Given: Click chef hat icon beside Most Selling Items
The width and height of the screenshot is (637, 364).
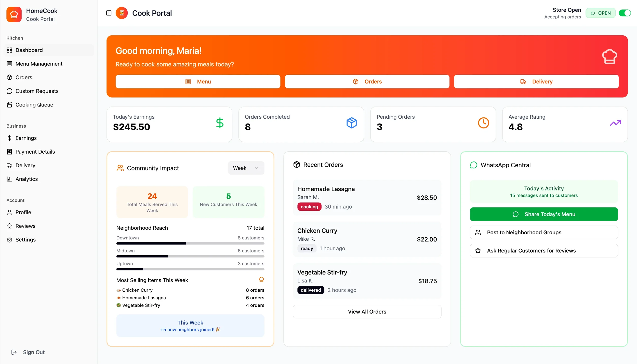Looking at the screenshot, I should (261, 280).
